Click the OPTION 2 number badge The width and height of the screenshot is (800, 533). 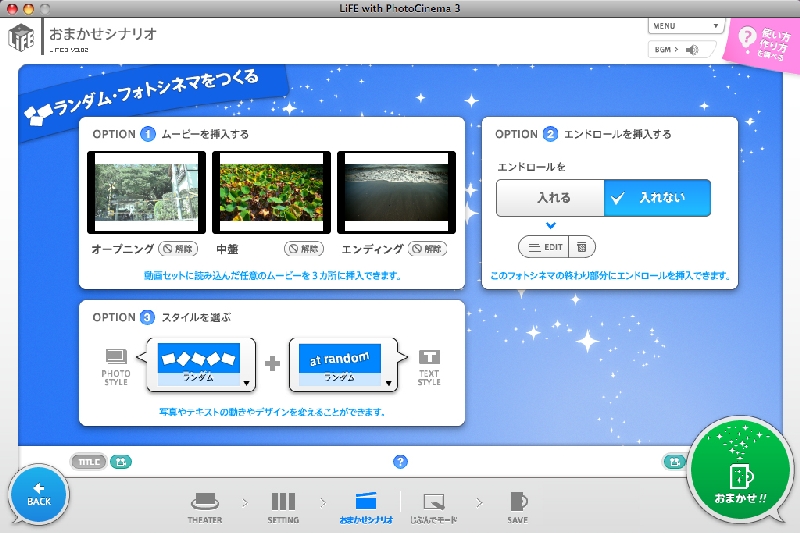click(551, 134)
